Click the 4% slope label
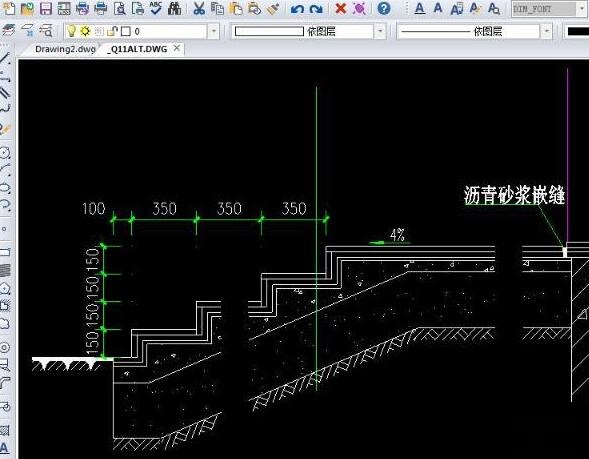589x459 pixels. [397, 236]
